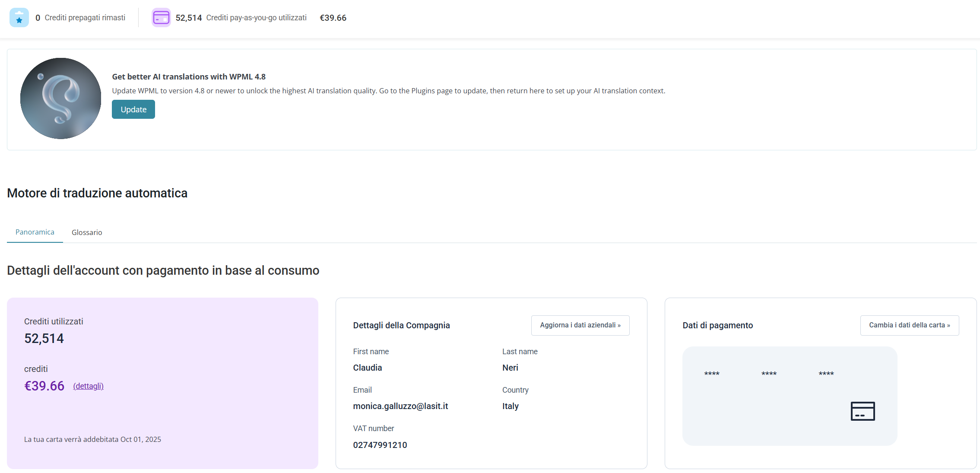Image resolution: width=980 pixels, height=473 pixels.
Task: Click the VAT number 02747991210
Action: coord(380,445)
